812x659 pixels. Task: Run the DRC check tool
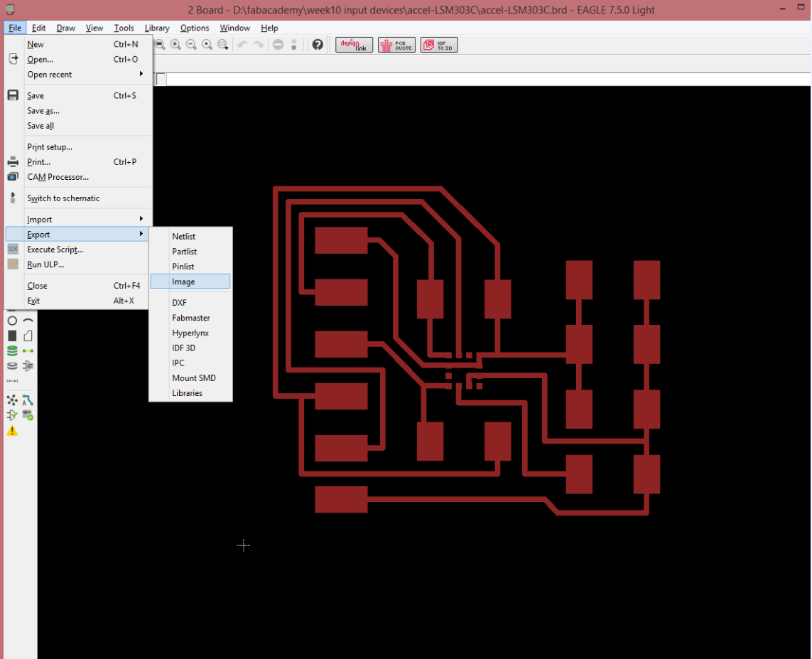coord(28,415)
